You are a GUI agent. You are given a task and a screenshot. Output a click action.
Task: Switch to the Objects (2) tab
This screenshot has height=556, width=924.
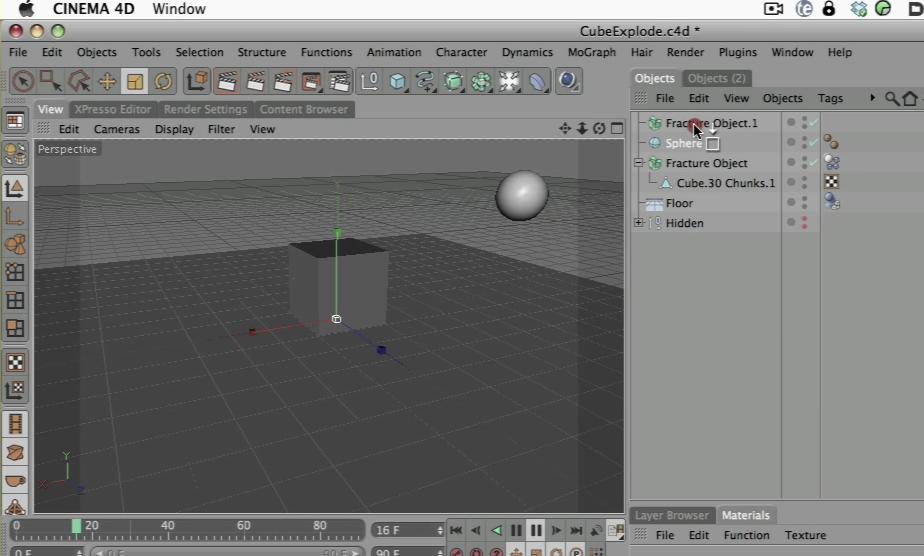pos(717,78)
